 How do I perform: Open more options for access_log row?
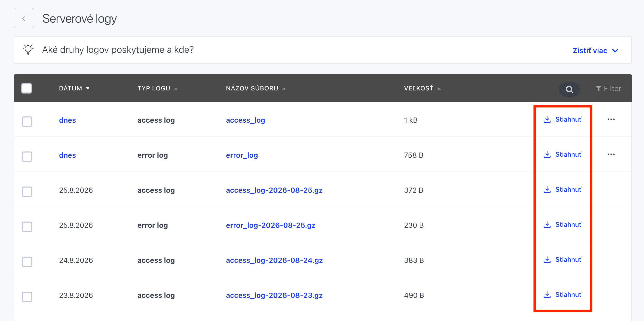tap(611, 119)
